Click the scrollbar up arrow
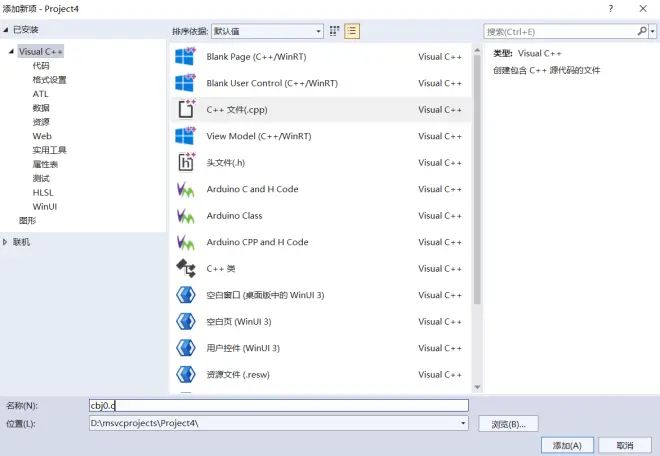 point(477,50)
